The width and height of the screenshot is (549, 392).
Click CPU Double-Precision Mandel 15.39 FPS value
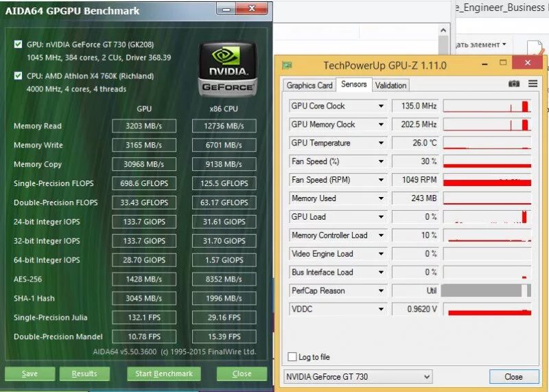pyautogui.click(x=224, y=336)
